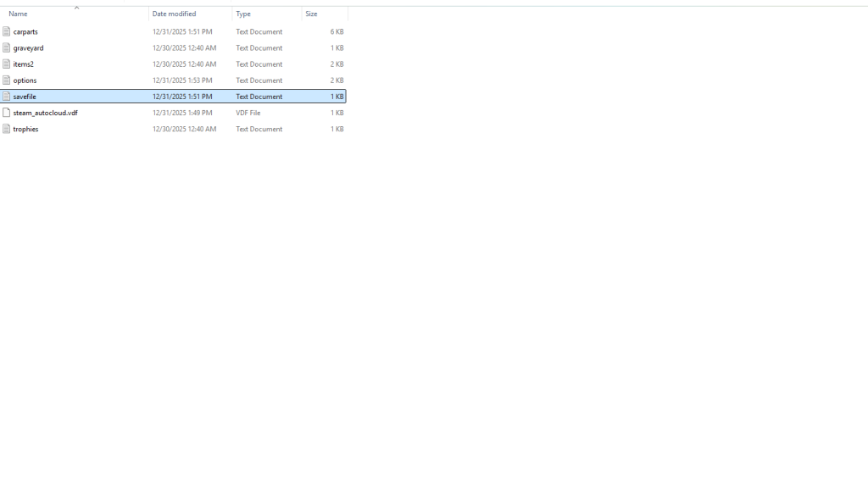Click the Type column header
Viewport: 868px width, 493px height.
[x=243, y=14]
